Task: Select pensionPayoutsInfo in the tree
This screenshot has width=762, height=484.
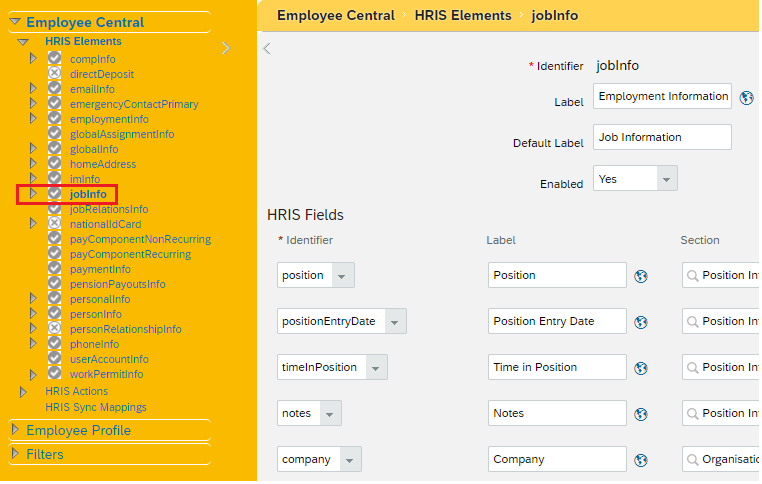Action: [118, 284]
